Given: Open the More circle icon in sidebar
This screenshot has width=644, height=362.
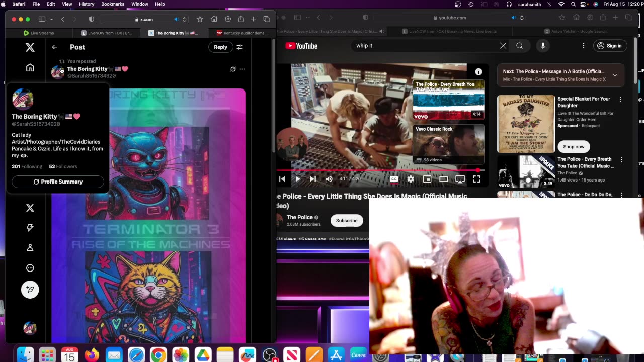Looking at the screenshot, I should [x=30, y=268].
